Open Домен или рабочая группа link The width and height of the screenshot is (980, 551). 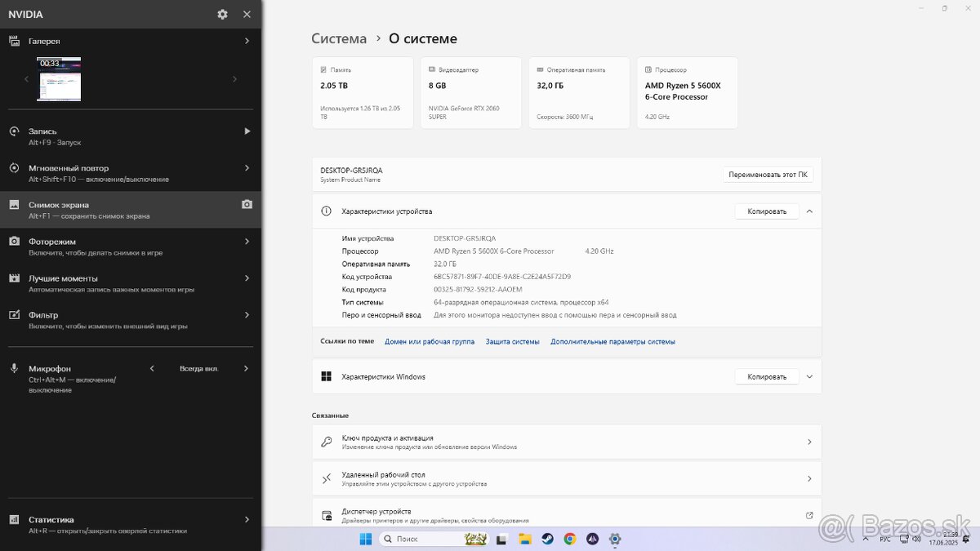(x=430, y=342)
